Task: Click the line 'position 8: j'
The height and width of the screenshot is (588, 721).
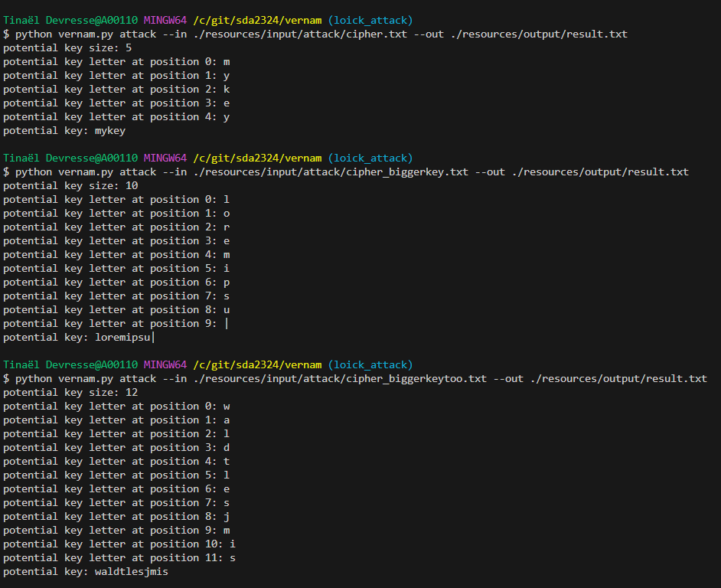Action: click(x=116, y=517)
